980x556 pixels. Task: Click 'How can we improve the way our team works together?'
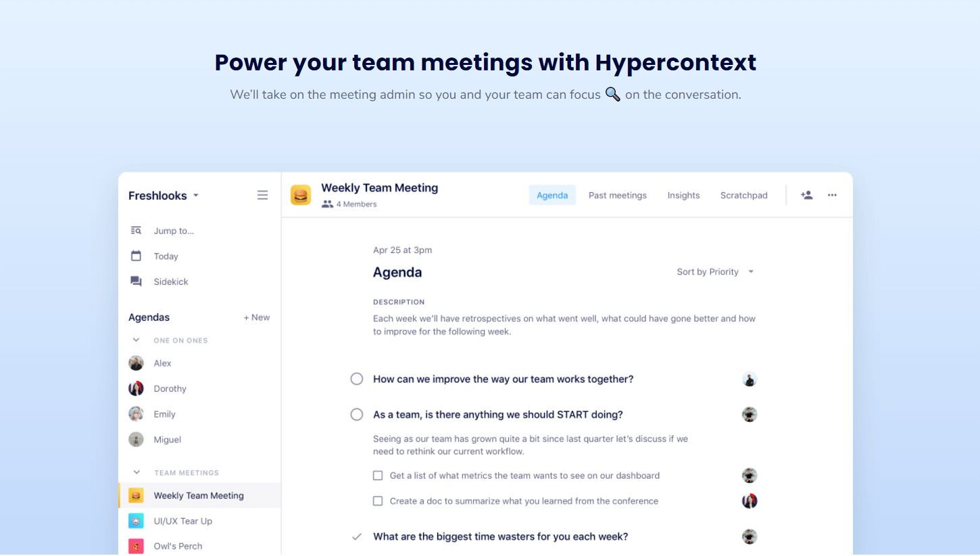click(504, 379)
